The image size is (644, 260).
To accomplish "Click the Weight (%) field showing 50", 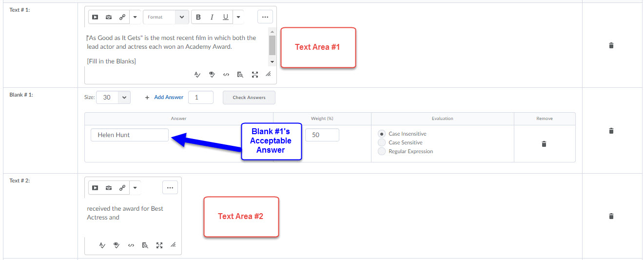I will [x=322, y=135].
